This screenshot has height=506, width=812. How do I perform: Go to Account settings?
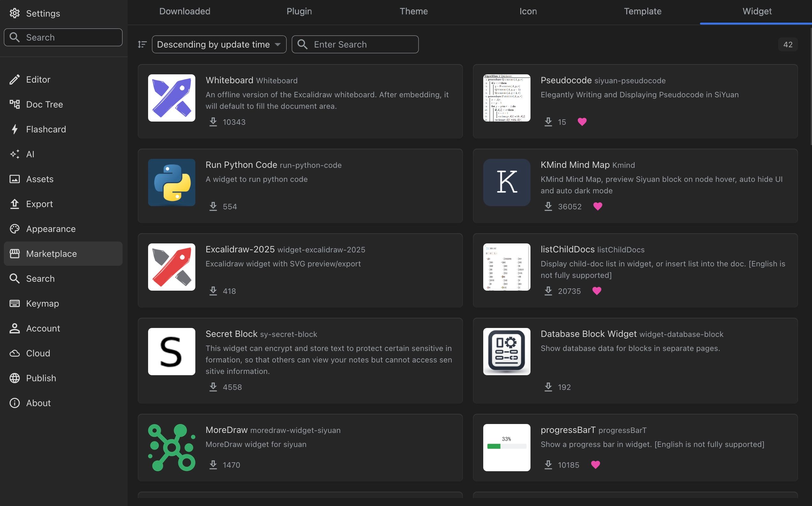pyautogui.click(x=63, y=328)
